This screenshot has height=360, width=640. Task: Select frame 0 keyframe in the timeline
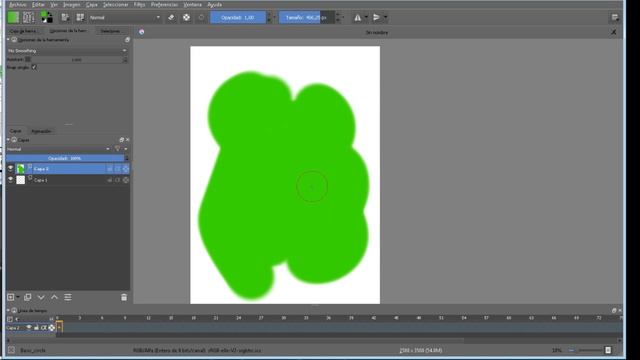[x=59, y=327]
